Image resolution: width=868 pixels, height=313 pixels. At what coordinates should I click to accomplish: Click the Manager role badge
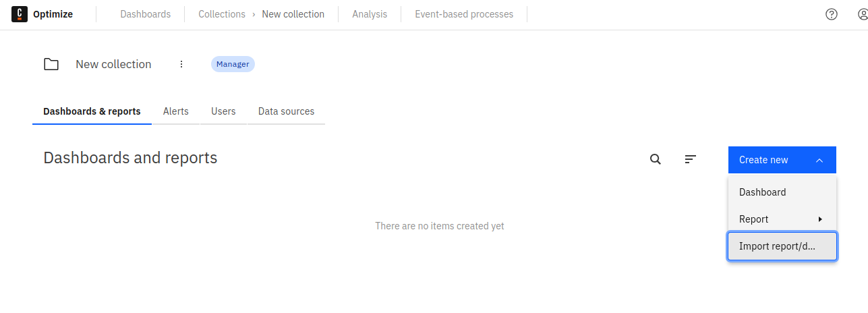[x=233, y=64]
